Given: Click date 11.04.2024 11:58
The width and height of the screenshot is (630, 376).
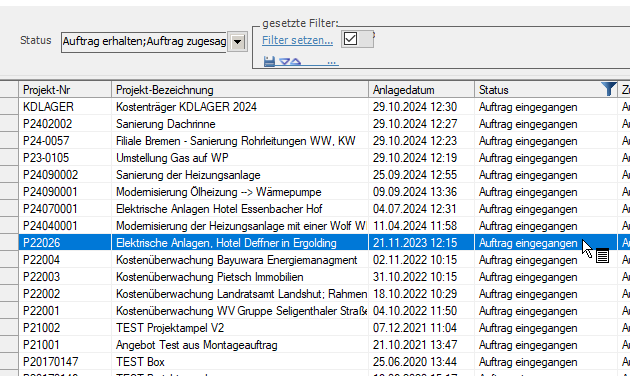Looking at the screenshot, I should (x=415, y=226).
